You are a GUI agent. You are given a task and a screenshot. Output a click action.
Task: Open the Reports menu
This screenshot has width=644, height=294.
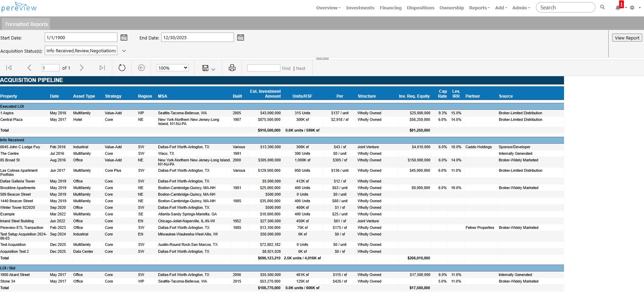(479, 8)
